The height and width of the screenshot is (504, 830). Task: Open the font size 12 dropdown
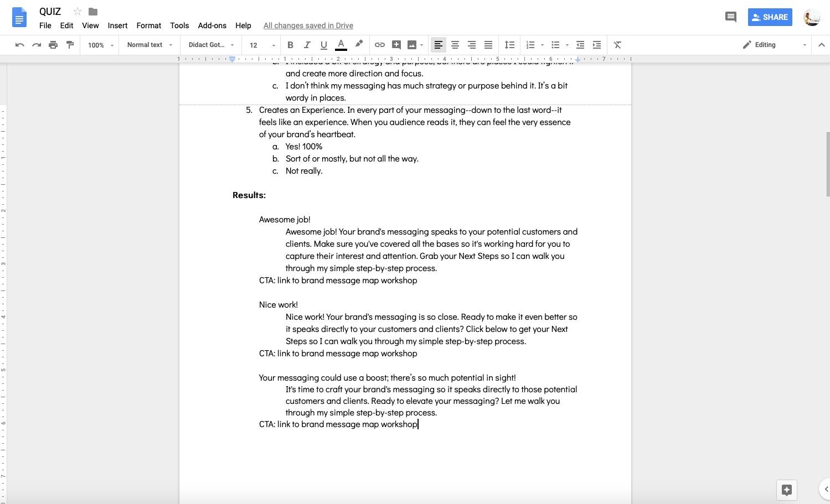tap(262, 45)
